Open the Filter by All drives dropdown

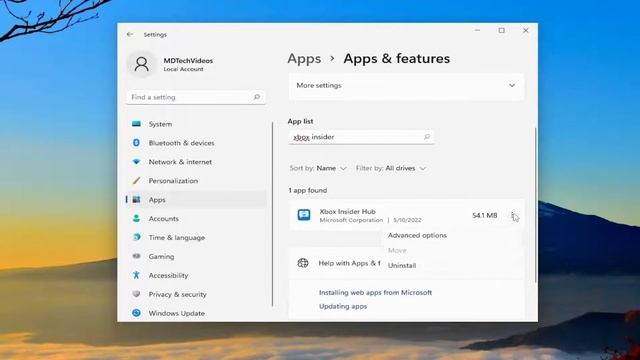(391, 168)
